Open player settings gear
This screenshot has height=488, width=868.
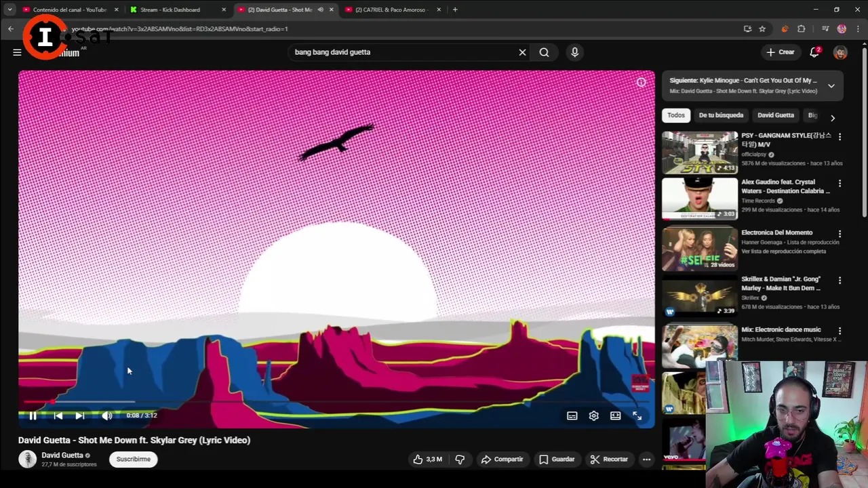593,416
